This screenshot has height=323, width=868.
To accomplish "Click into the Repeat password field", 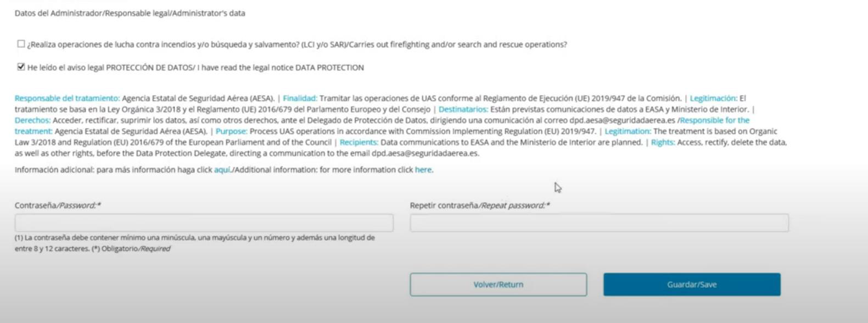I will 599,222.
